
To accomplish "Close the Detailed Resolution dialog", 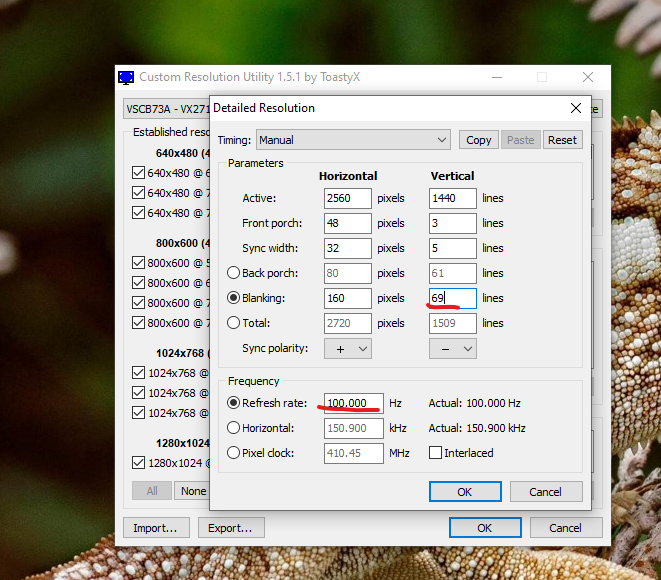I will coord(575,108).
